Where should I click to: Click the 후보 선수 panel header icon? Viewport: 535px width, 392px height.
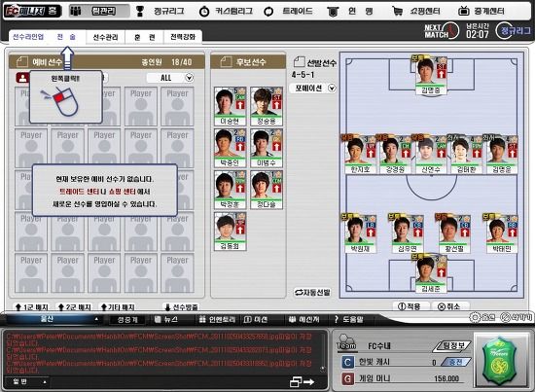[227, 61]
